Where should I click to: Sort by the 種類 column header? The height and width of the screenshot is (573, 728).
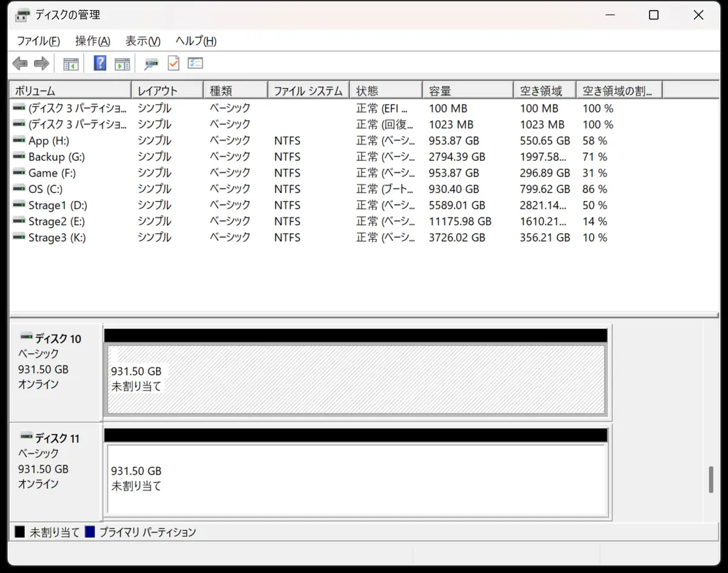[x=235, y=90]
